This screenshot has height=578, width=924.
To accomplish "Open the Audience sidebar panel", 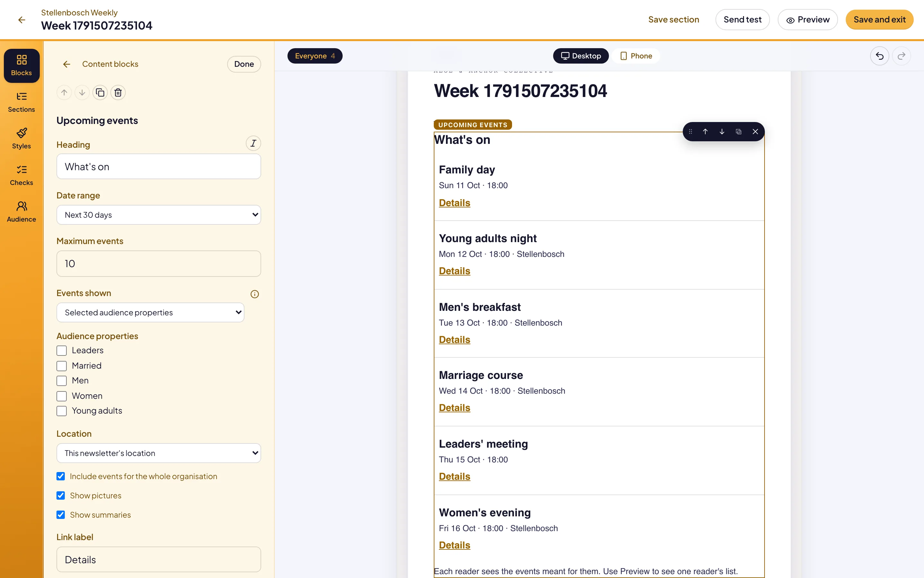I will pos(21,212).
